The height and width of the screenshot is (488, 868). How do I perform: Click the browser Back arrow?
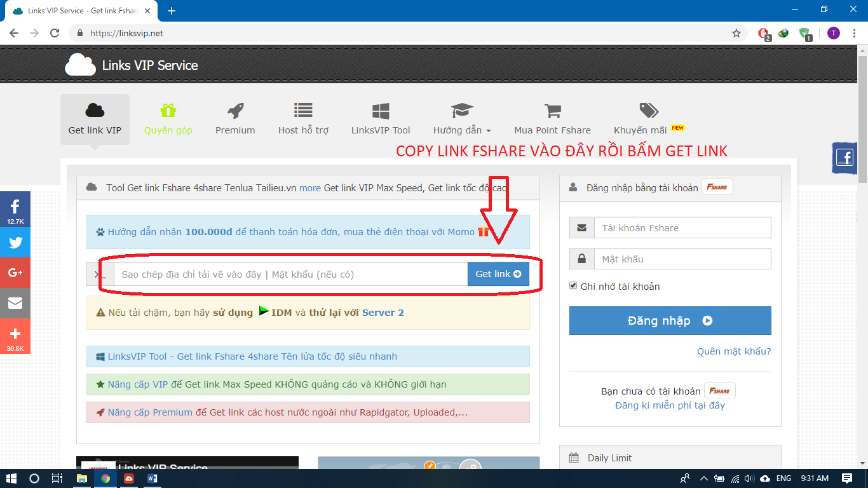tap(14, 33)
